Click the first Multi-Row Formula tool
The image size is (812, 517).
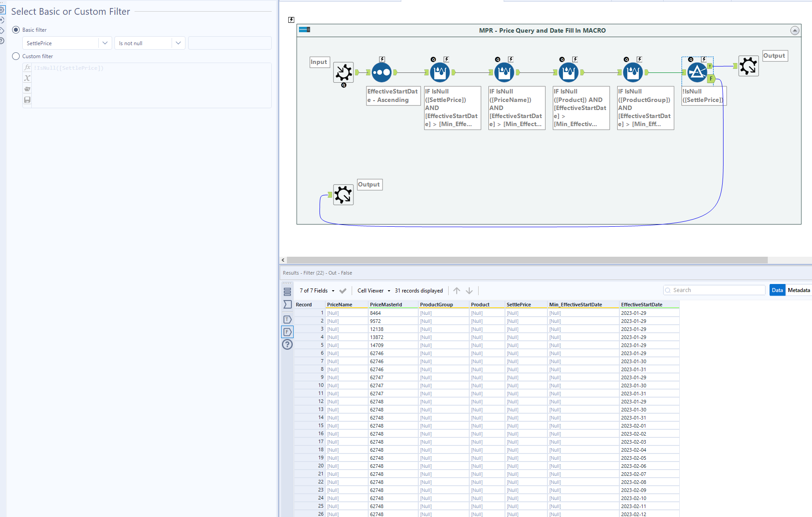[x=440, y=72]
